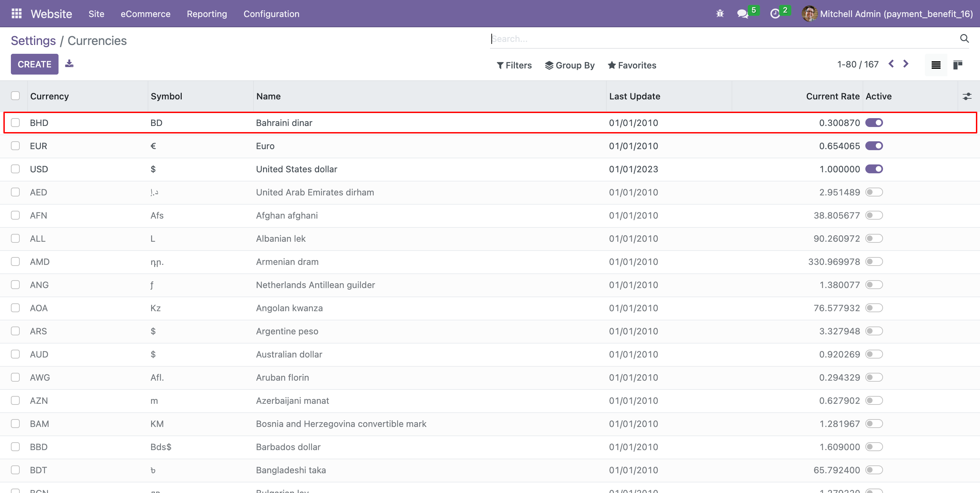This screenshot has height=493, width=980.
Task: Go to previous page arrow
Action: [x=891, y=64]
